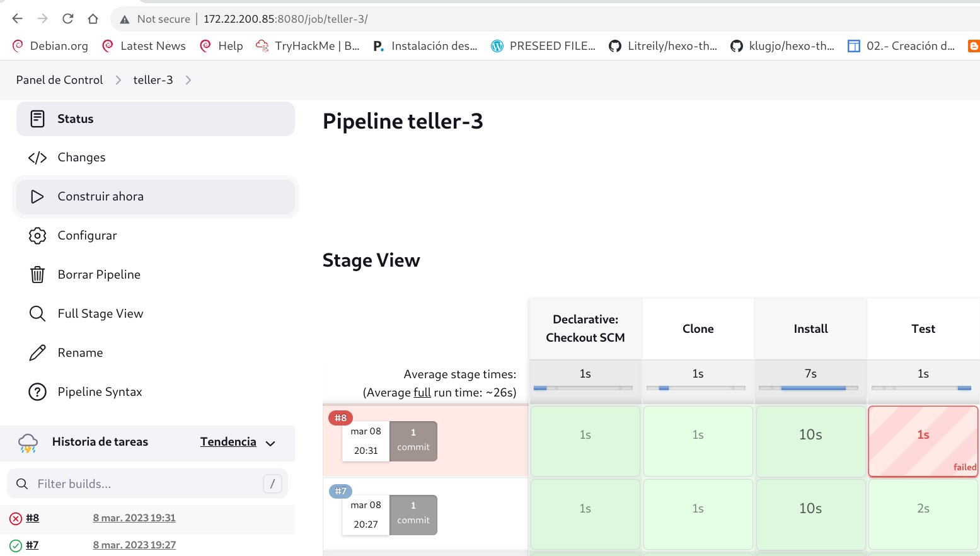This screenshot has height=556, width=980.
Task: Click the Borrar Pipeline trash icon
Action: coord(37,275)
